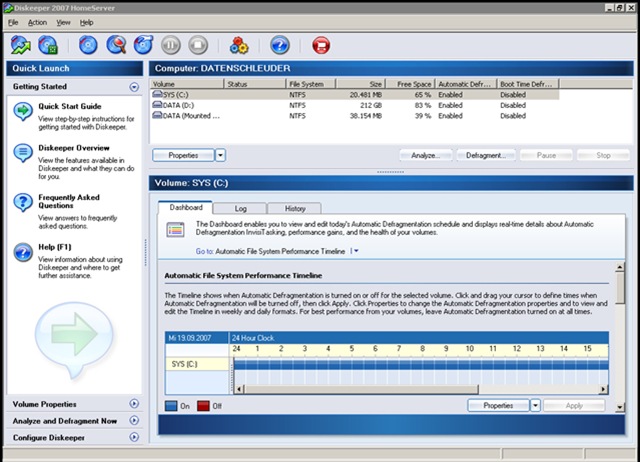The height and width of the screenshot is (462, 640).
Task: Open the View menu
Action: 63,22
